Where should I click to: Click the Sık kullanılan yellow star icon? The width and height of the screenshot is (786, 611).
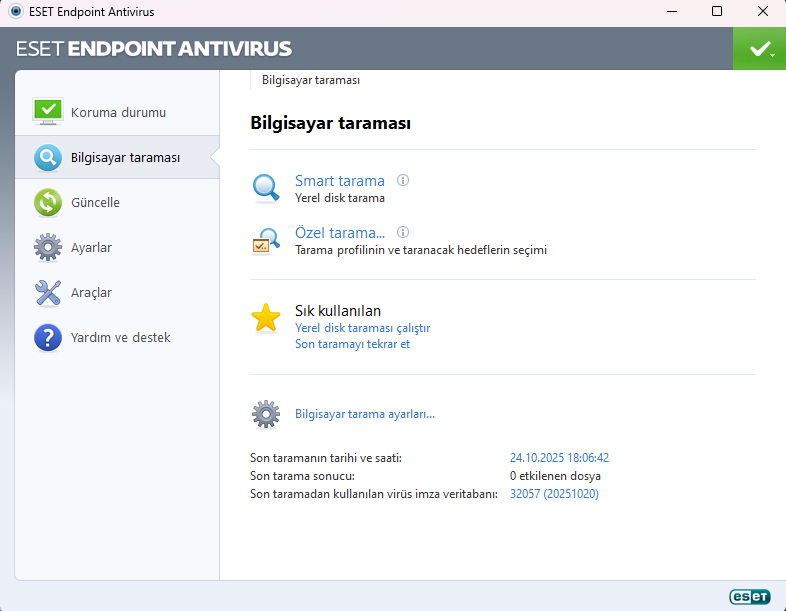[266, 318]
